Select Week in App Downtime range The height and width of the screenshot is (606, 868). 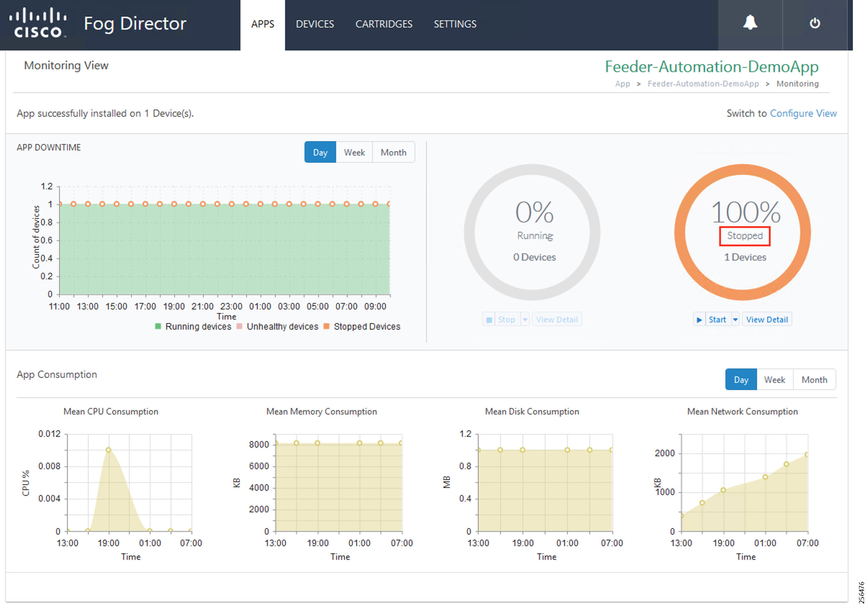[x=354, y=152]
